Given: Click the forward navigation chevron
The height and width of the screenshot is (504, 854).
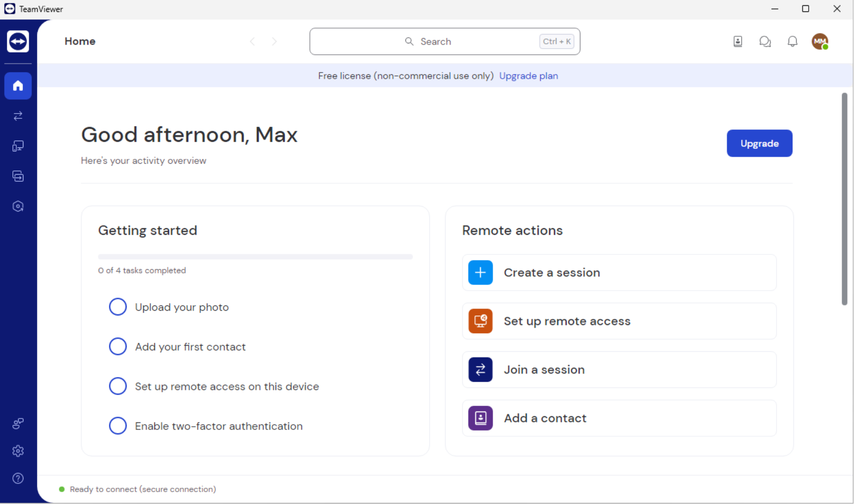Looking at the screenshot, I should tap(275, 41).
